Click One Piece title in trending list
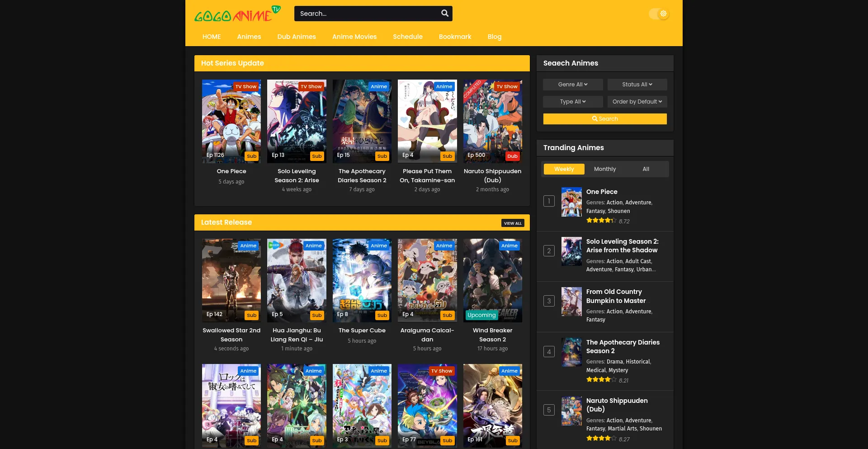Screen dimensions: 868x449 tap(602, 192)
